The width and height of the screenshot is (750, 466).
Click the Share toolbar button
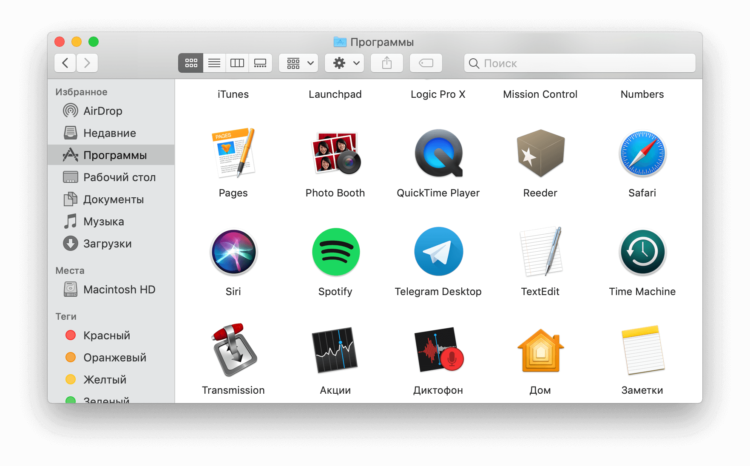tap(386, 63)
